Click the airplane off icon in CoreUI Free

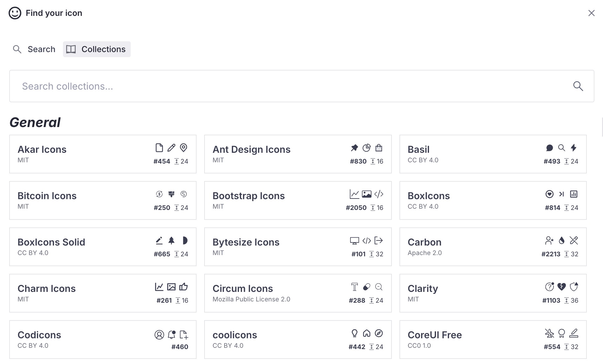550,333
